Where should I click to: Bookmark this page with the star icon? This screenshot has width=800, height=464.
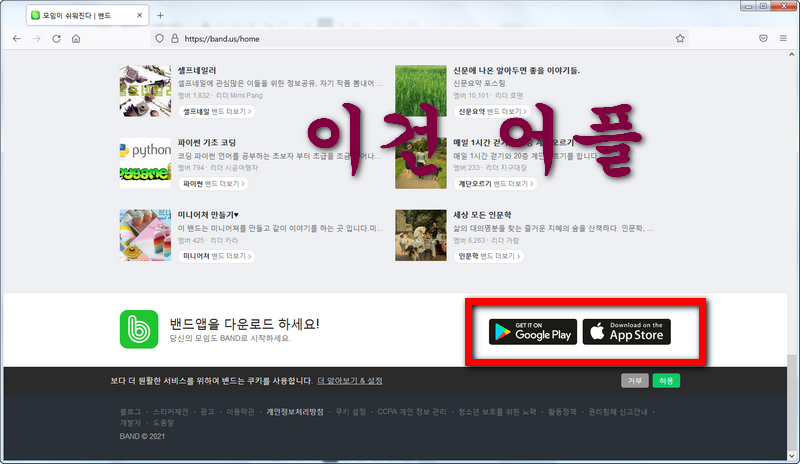coord(680,39)
